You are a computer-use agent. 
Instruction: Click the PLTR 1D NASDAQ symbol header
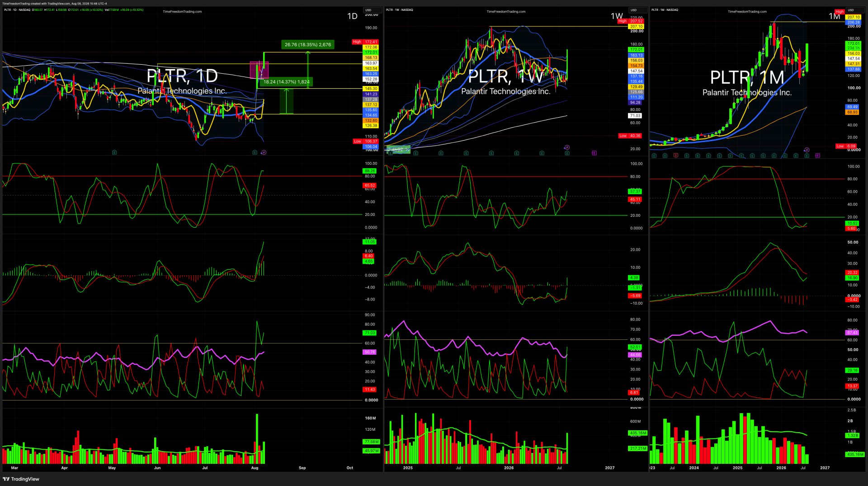[x=17, y=10]
